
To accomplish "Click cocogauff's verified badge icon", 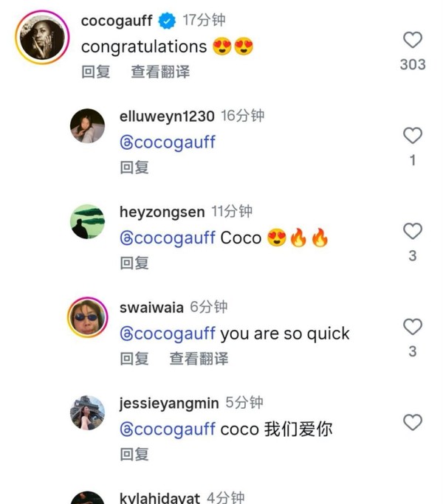I will 167,21.
